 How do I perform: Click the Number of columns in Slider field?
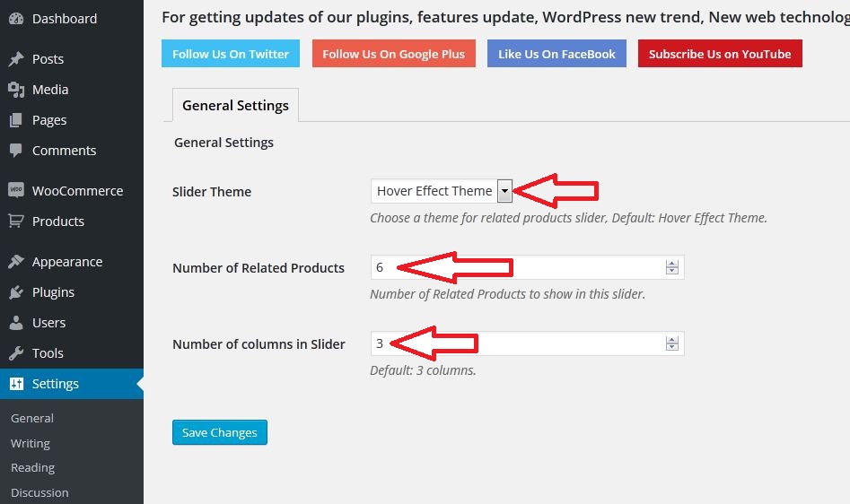(527, 343)
